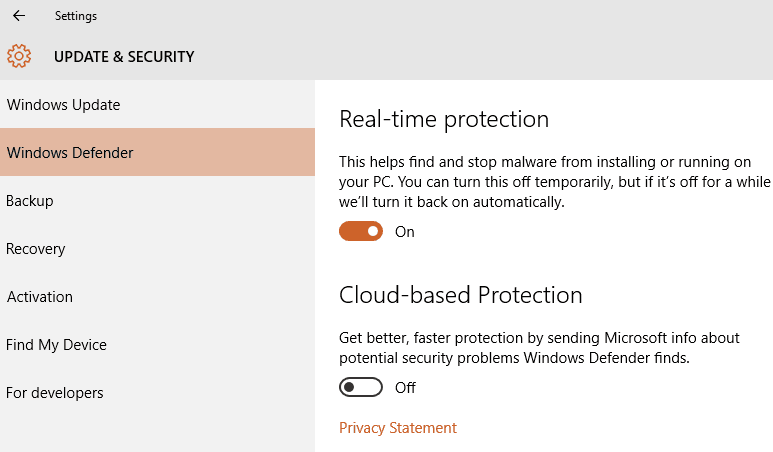Click the On label beside the toggle
Image resolution: width=773 pixels, height=452 pixels.
405,232
